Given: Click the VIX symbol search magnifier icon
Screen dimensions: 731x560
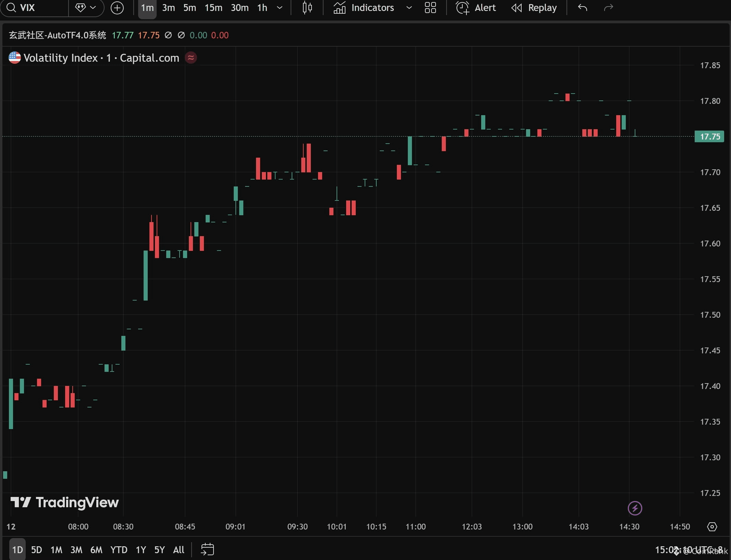Looking at the screenshot, I should click(x=11, y=8).
